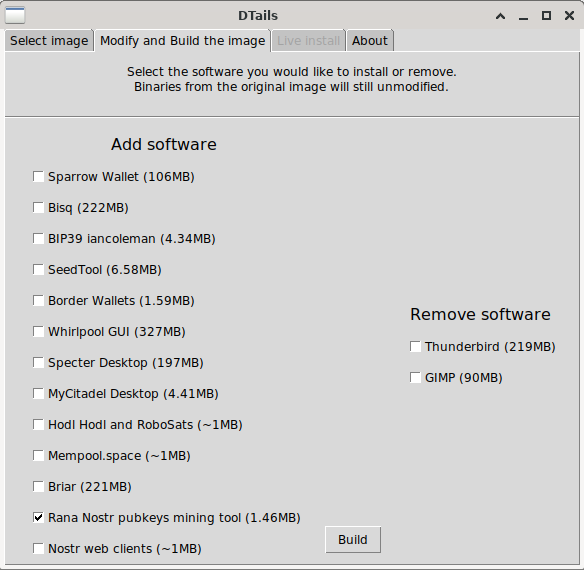This screenshot has width=584, height=570.
Task: Click the Build button
Action: coord(353,539)
